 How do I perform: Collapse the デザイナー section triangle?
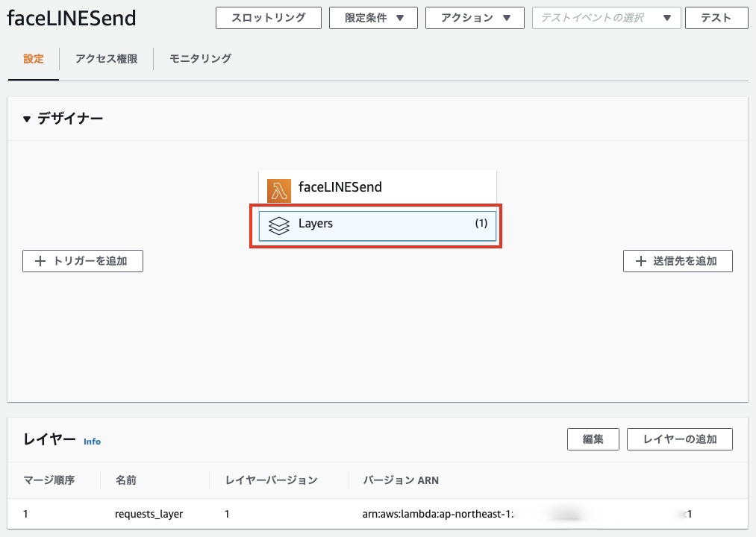pos(27,119)
